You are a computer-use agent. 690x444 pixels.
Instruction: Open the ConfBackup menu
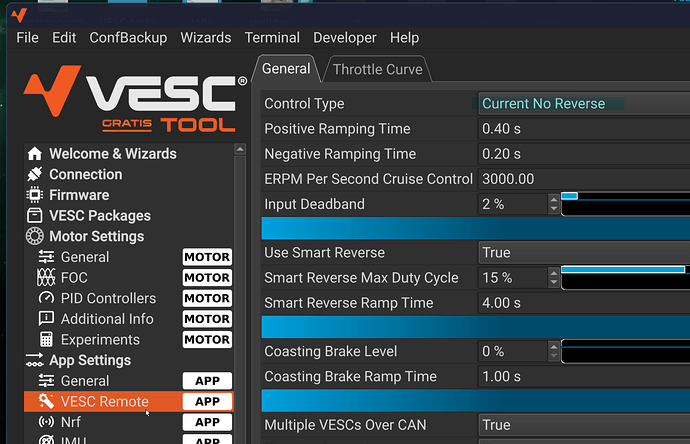(x=128, y=38)
